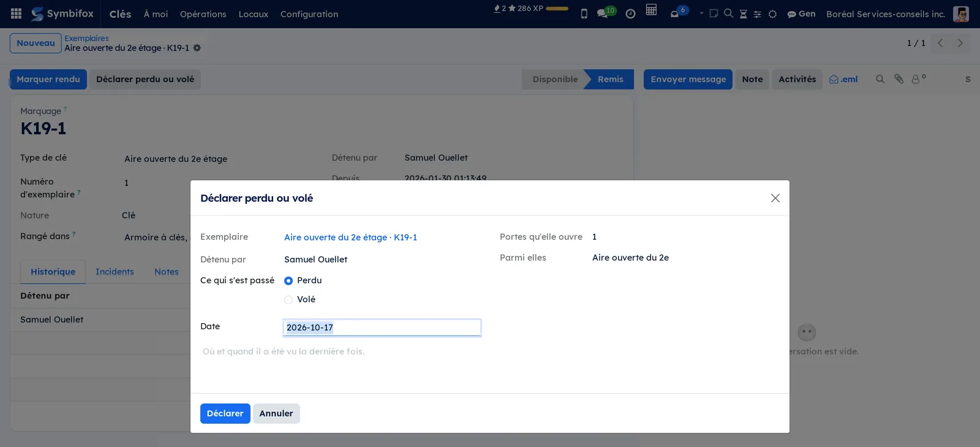Click the Marquer rendu button
Screen dimensions: 980x447
pos(48,79)
